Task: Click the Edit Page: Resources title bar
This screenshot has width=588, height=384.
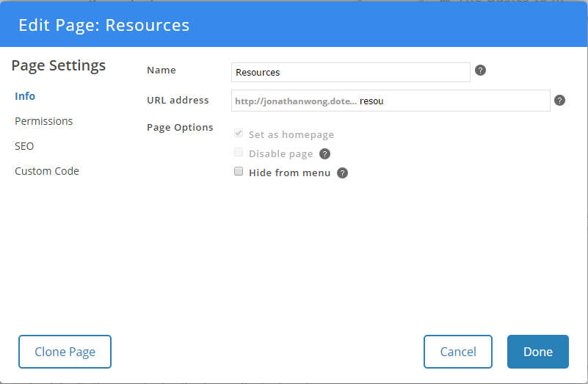Action: [104, 25]
